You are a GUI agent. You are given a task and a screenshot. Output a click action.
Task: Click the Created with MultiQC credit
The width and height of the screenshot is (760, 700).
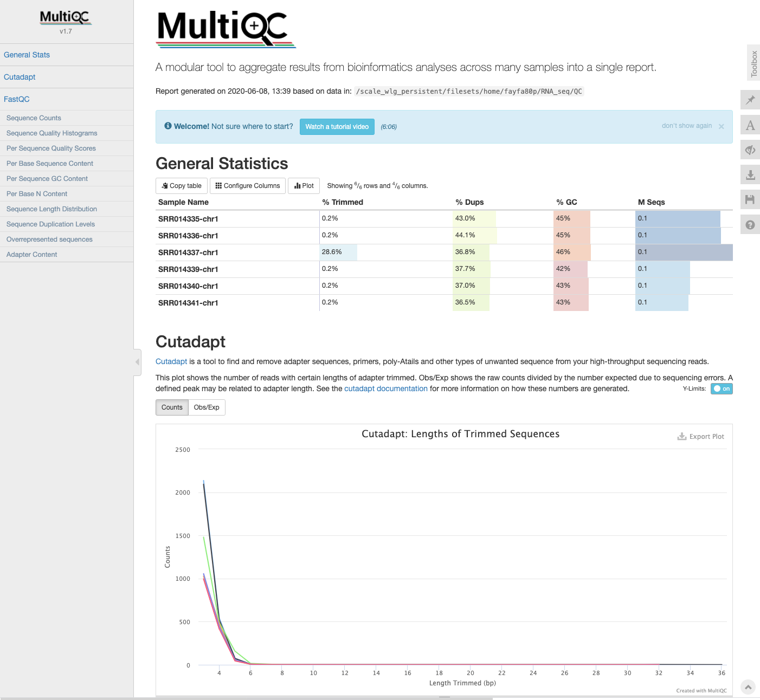pos(701,690)
